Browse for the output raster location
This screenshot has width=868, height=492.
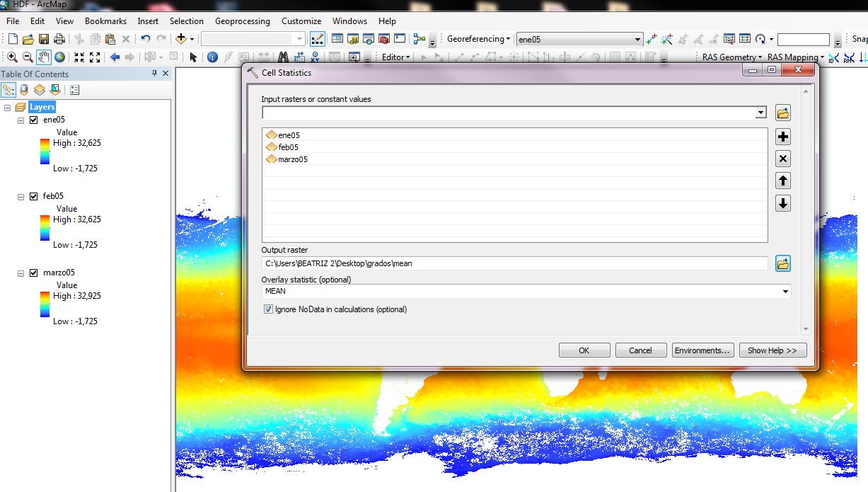782,264
